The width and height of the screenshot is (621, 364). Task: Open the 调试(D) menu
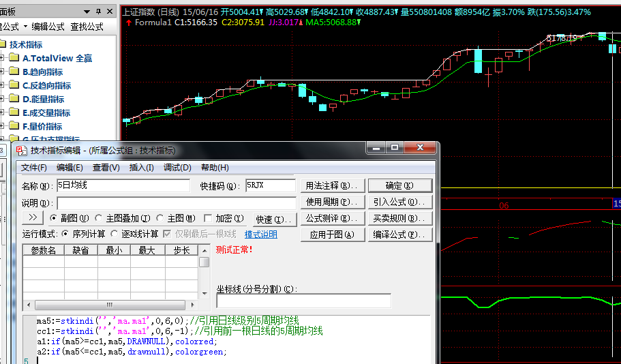coord(177,168)
